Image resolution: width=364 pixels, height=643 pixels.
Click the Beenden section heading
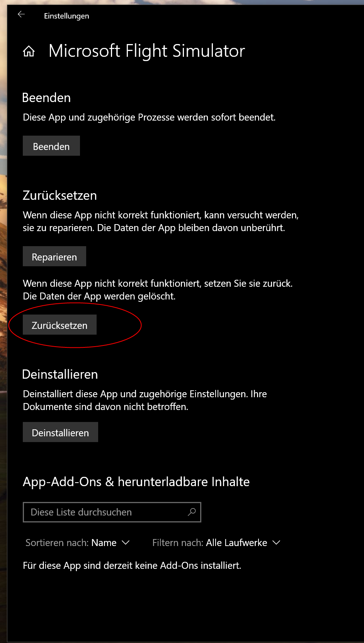(46, 98)
